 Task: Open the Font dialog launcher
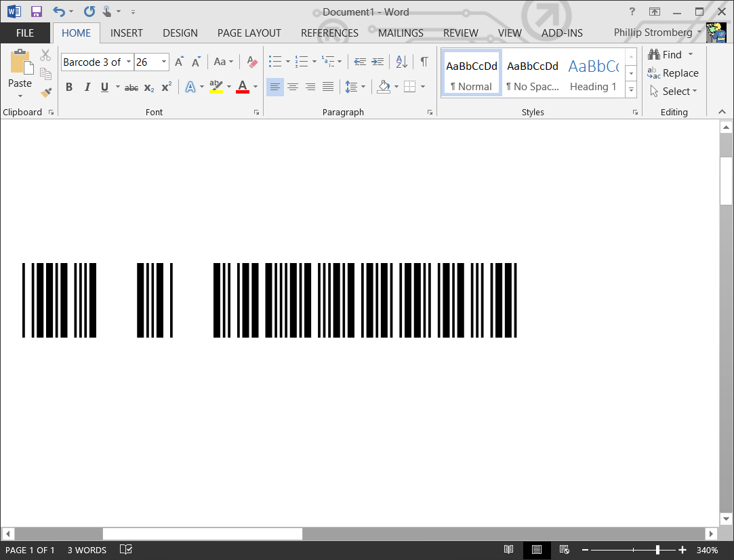[256, 113]
